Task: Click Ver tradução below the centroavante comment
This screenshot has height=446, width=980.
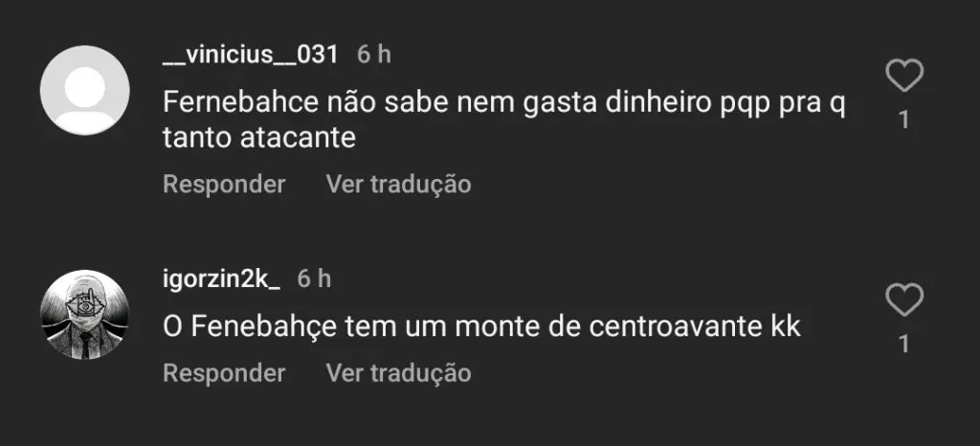Action: click(x=398, y=372)
